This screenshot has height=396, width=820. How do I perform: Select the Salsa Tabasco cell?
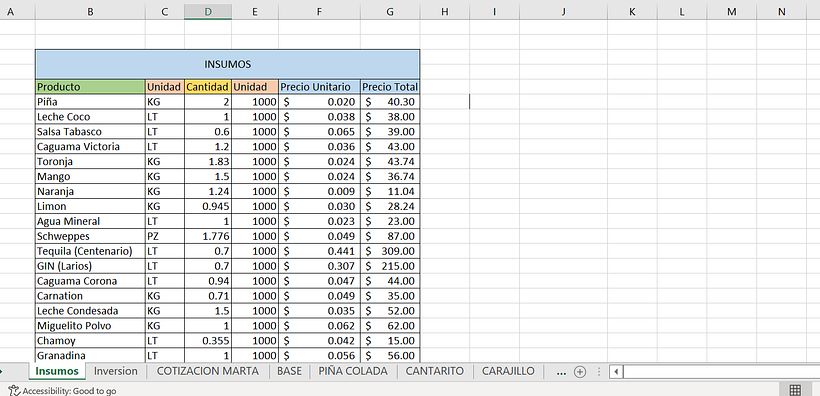pyautogui.click(x=90, y=132)
